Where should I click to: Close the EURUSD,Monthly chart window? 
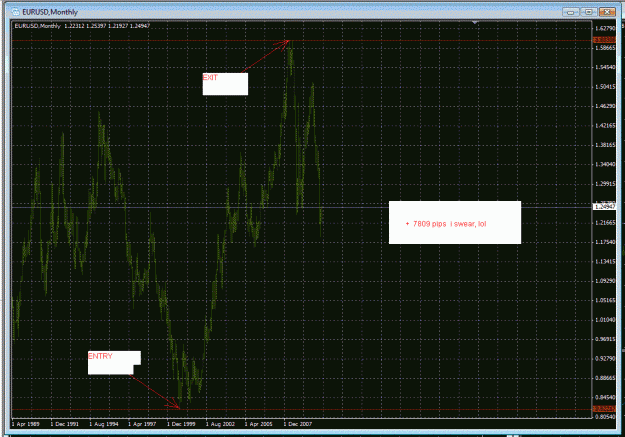(607, 12)
